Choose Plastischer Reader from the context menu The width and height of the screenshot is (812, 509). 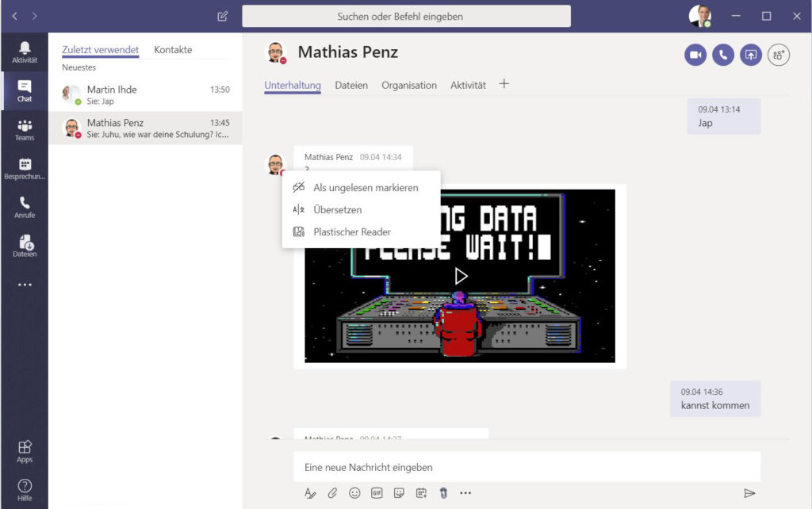point(362,232)
